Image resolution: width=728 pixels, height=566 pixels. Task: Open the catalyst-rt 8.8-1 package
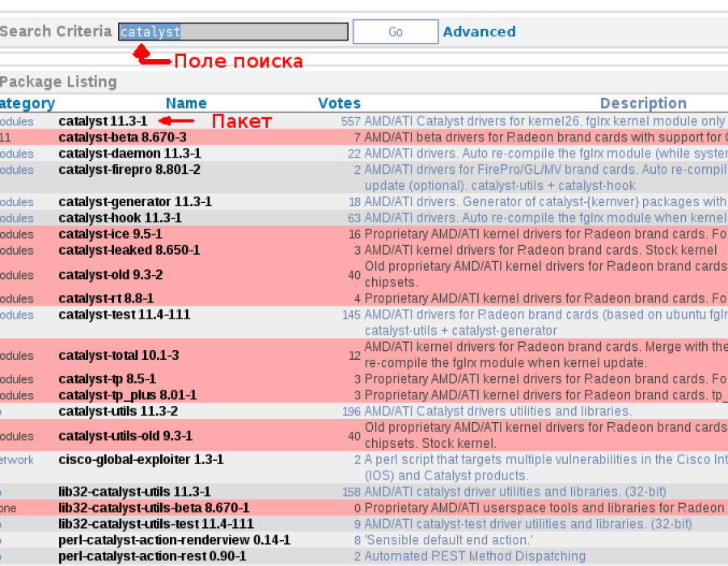106,298
